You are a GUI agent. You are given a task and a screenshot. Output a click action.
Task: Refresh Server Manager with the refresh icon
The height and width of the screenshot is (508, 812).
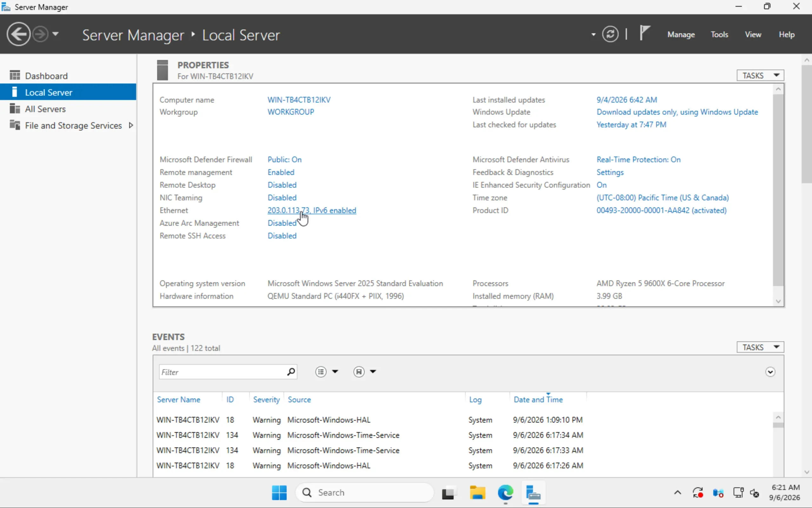coord(610,34)
